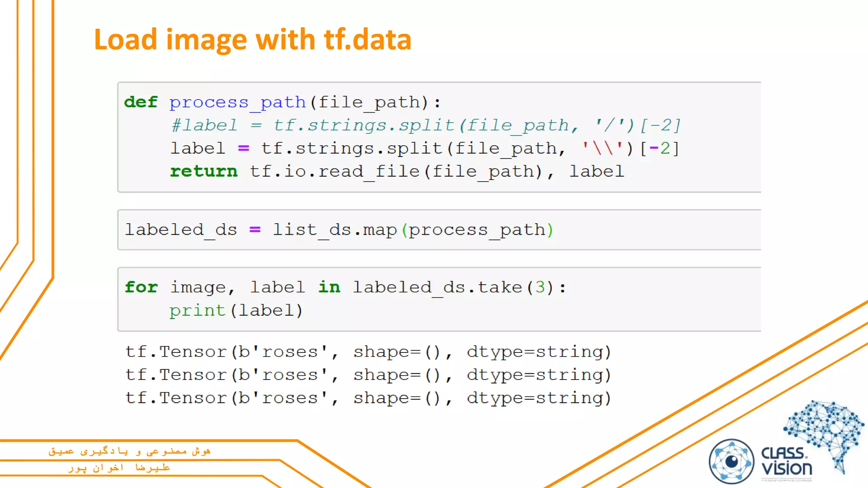Click the slide title 'Load image with tf.data'
This screenshot has width=868, height=488.
pos(253,39)
